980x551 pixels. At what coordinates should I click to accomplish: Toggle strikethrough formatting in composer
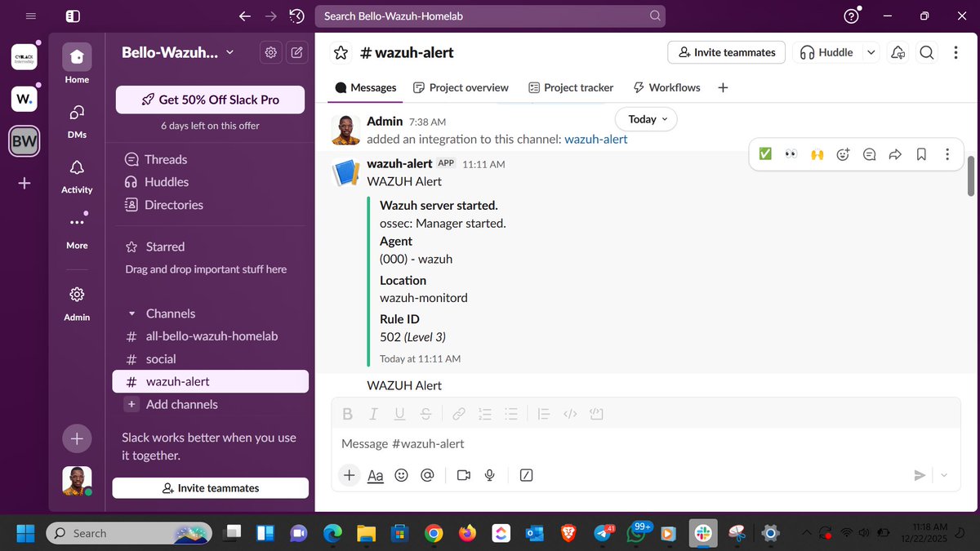tap(425, 414)
